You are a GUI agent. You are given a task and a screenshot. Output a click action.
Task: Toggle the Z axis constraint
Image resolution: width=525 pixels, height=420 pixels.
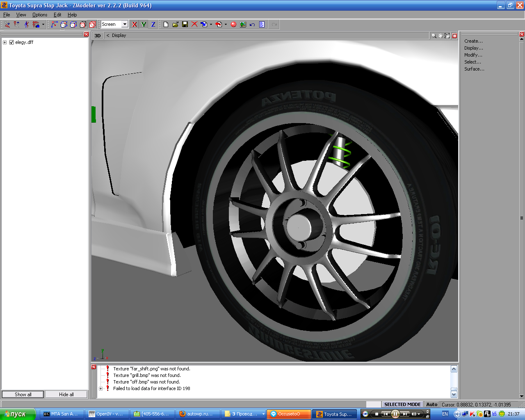pos(153,25)
